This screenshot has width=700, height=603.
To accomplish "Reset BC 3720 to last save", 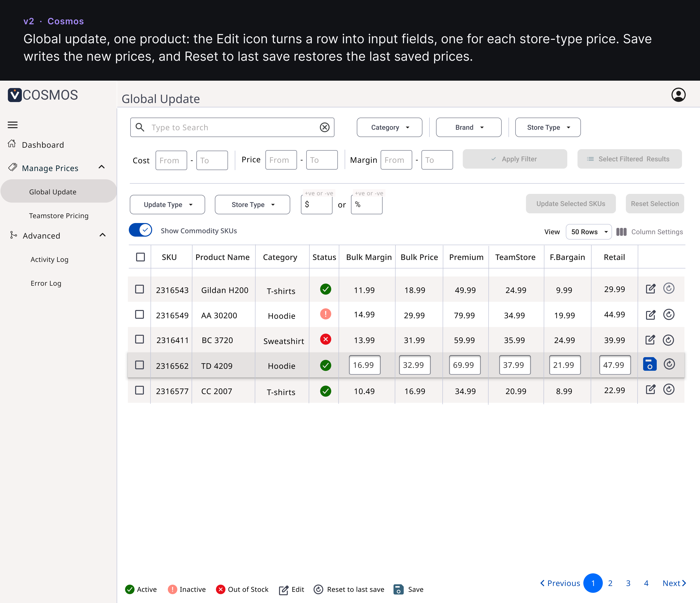I will coord(668,340).
